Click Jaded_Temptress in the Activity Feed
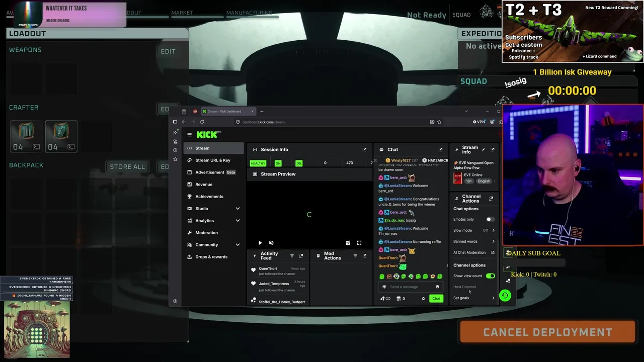 click(x=274, y=284)
